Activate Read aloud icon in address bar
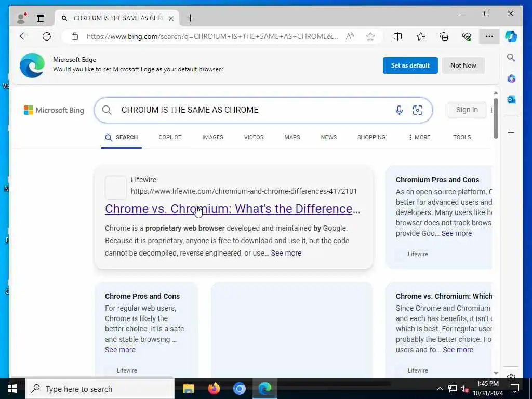This screenshot has height=399, width=532. [350, 36]
